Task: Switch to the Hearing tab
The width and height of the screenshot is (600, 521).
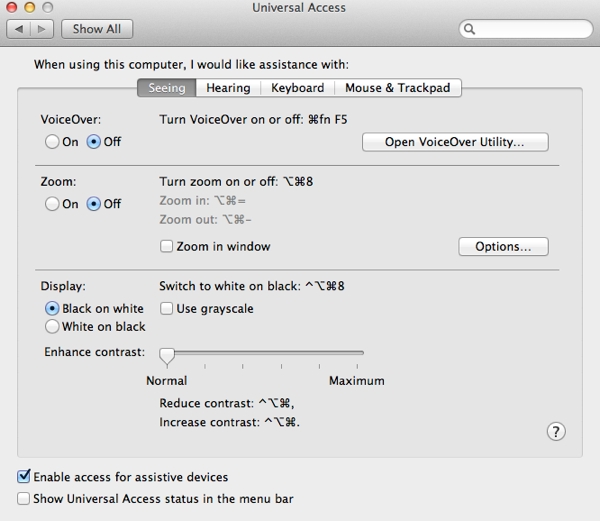Action: (x=228, y=88)
